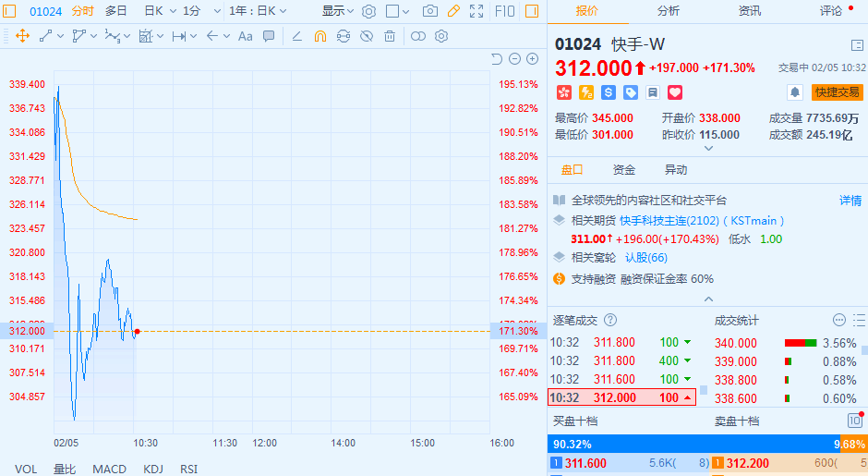Screen dimensions: 868x476
Task: Open the 1年 : 日K range dropdown
Action: coord(258,11)
